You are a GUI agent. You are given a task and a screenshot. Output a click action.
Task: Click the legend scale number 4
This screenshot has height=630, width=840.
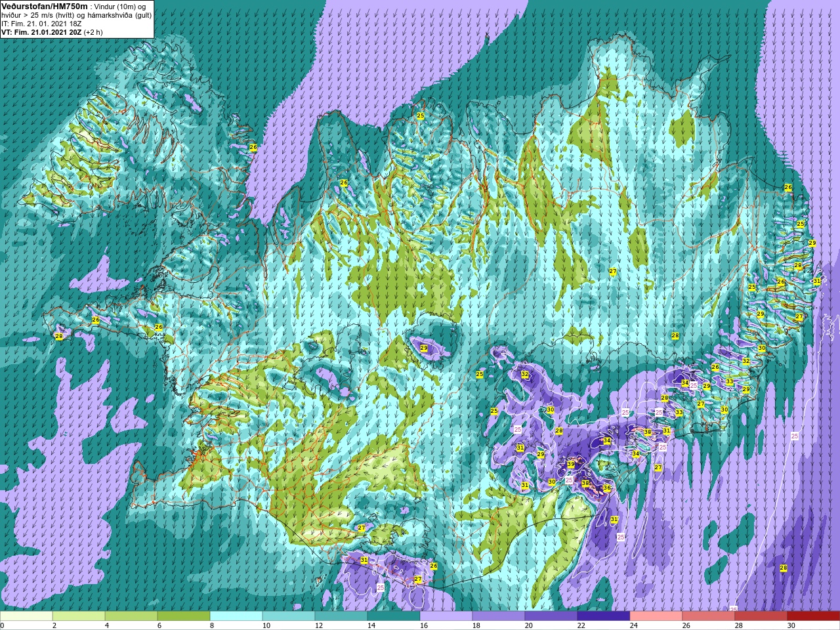[107, 625]
